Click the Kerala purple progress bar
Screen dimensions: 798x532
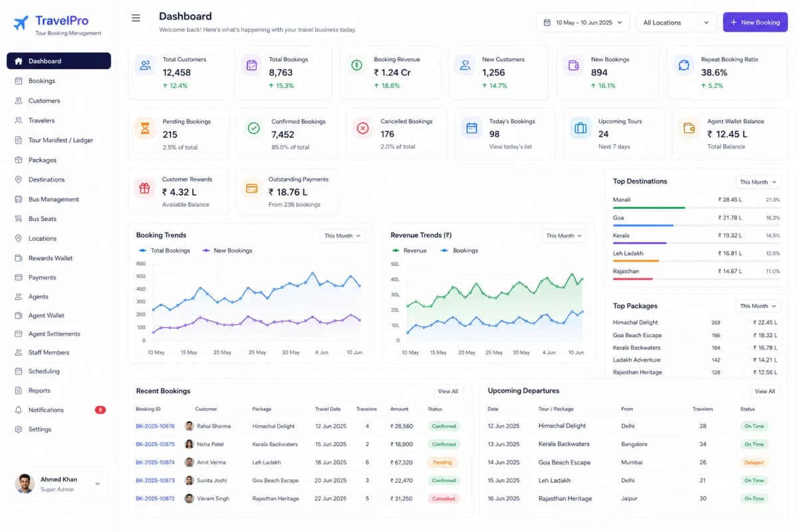640,243
